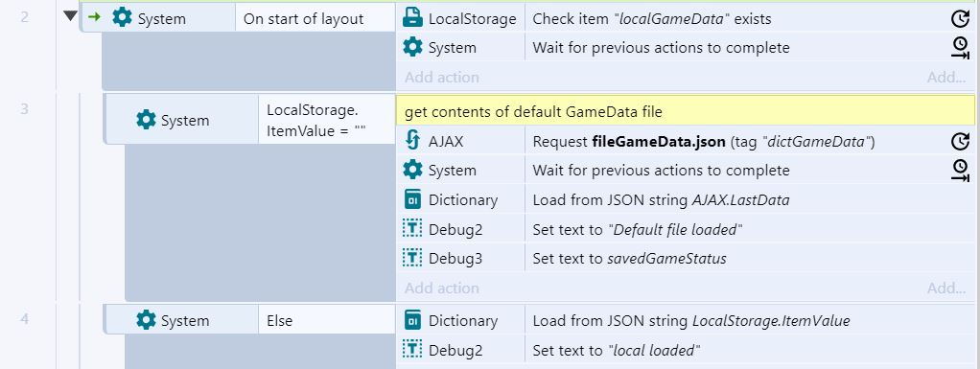Click the System gear icon in Else condition

[x=146, y=320]
